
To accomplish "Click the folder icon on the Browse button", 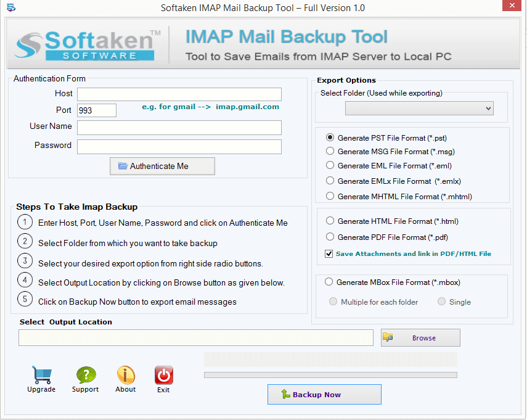I will click(388, 337).
